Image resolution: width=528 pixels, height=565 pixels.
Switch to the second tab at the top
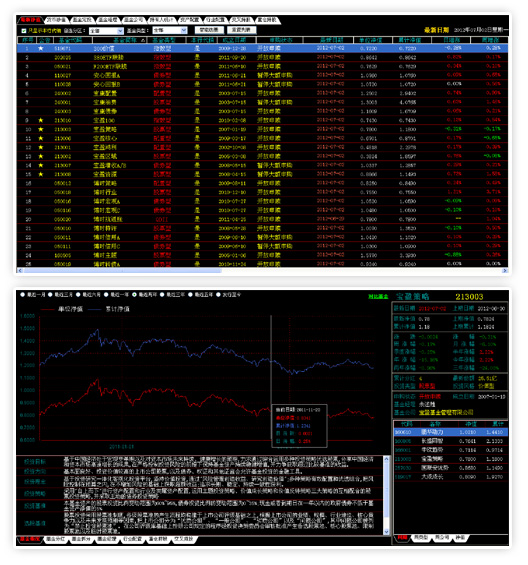point(57,20)
